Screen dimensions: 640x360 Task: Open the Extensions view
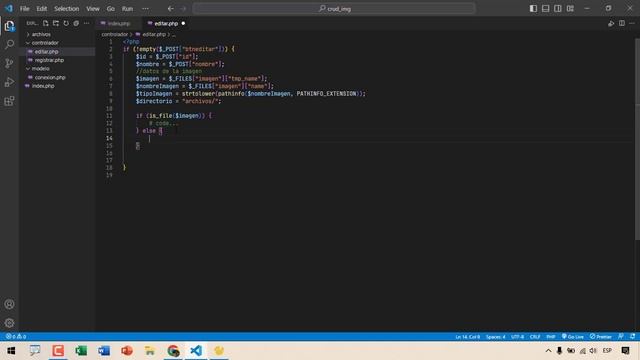click(x=9, y=101)
